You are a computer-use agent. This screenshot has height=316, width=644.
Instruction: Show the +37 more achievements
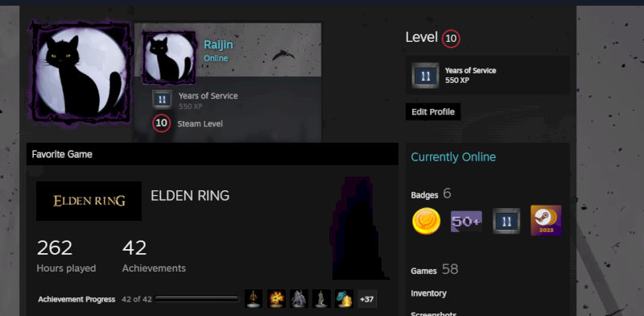pyautogui.click(x=367, y=299)
